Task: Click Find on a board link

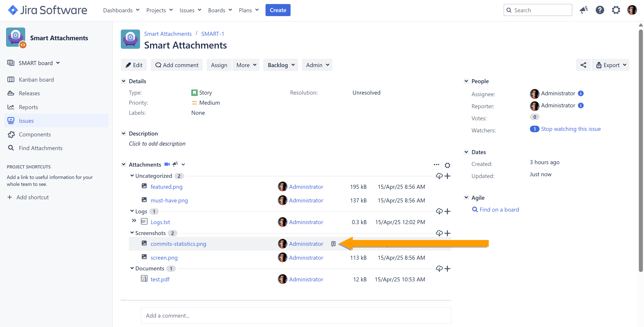Action: tap(499, 210)
